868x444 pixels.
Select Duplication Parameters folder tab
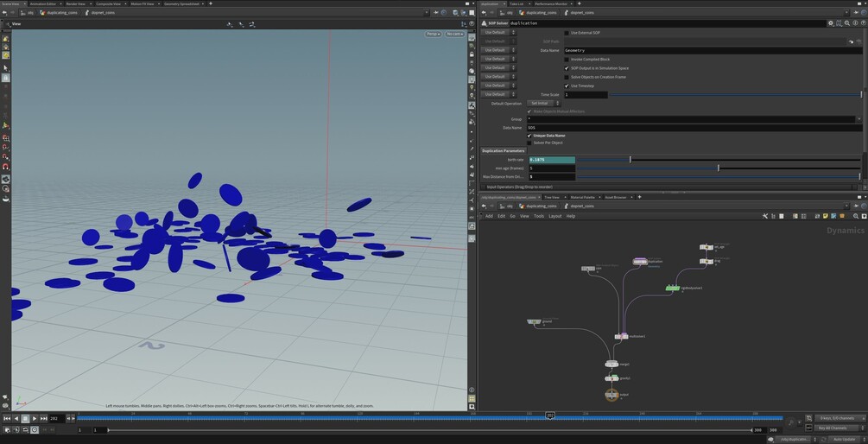(503, 150)
